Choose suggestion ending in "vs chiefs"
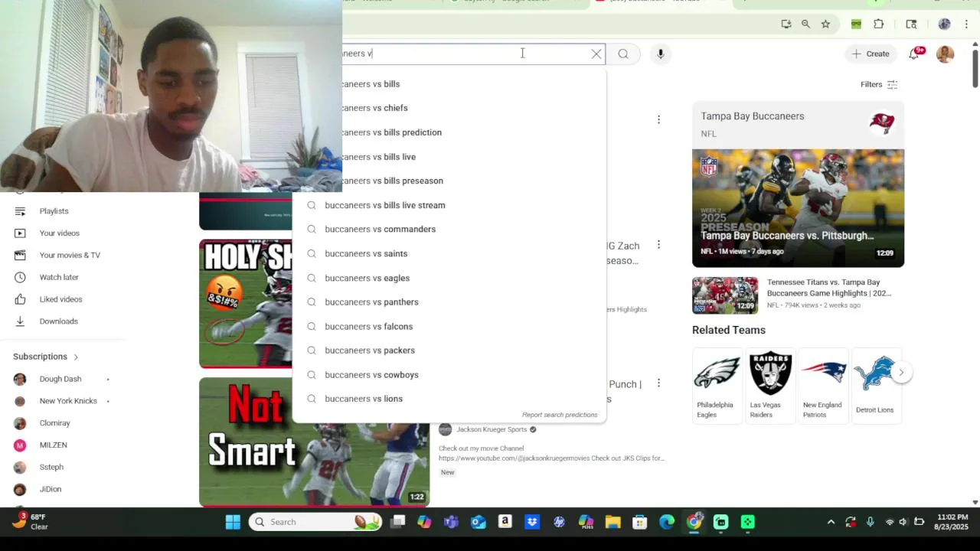The image size is (980, 551). point(474,108)
